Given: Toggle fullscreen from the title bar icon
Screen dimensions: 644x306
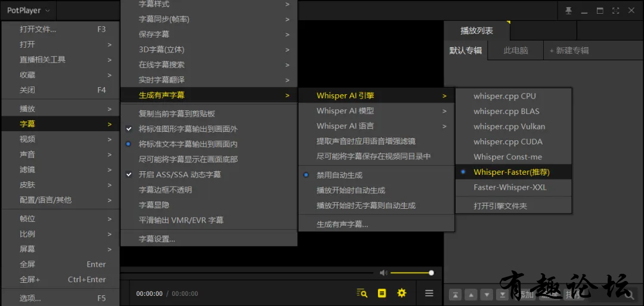Looking at the screenshot, I should pyautogui.click(x=615, y=11).
